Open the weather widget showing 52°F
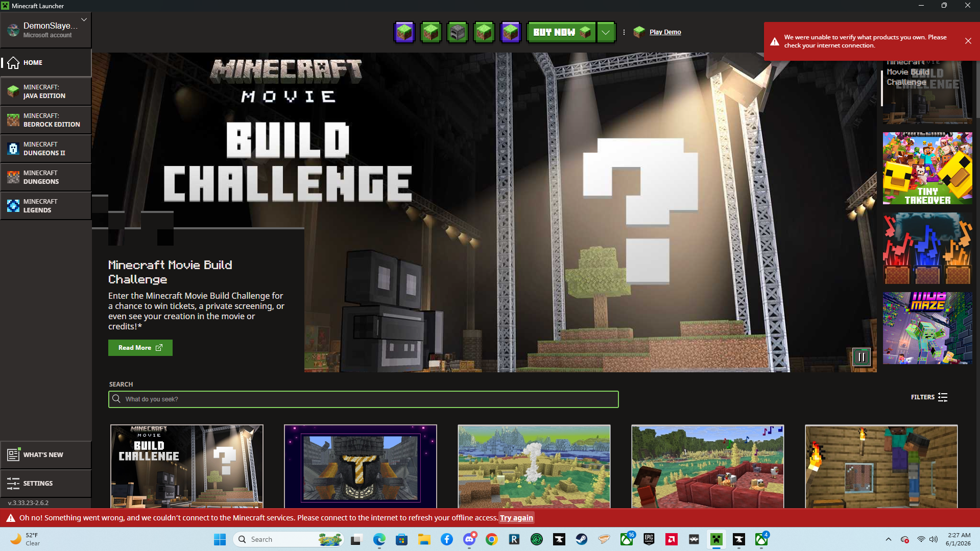The image size is (980, 551). 25,539
